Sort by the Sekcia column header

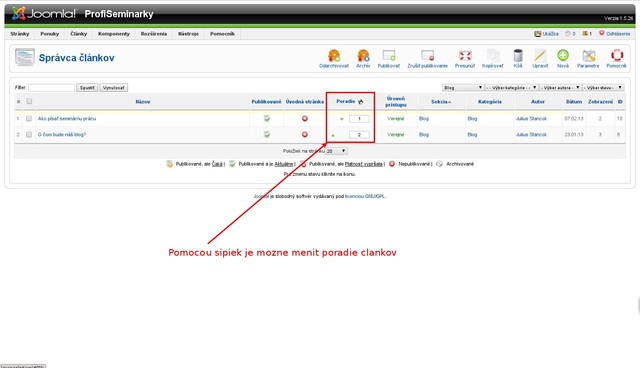pos(440,102)
